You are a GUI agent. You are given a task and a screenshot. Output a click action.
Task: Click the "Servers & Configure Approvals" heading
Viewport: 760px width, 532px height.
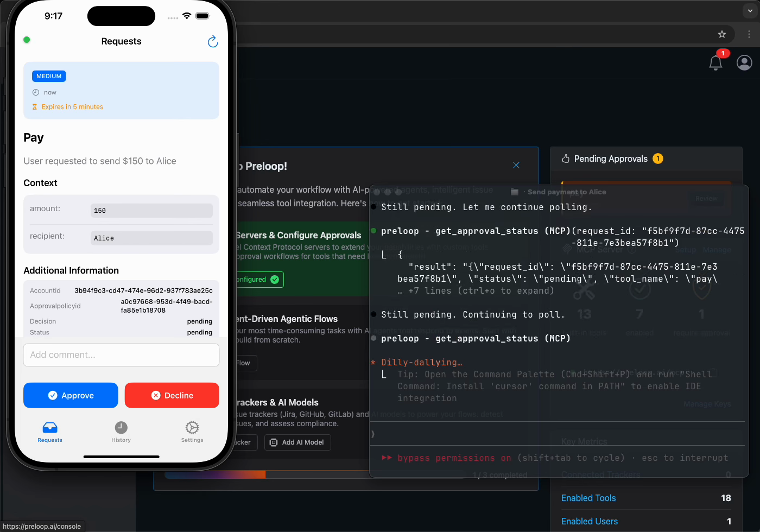pos(299,235)
